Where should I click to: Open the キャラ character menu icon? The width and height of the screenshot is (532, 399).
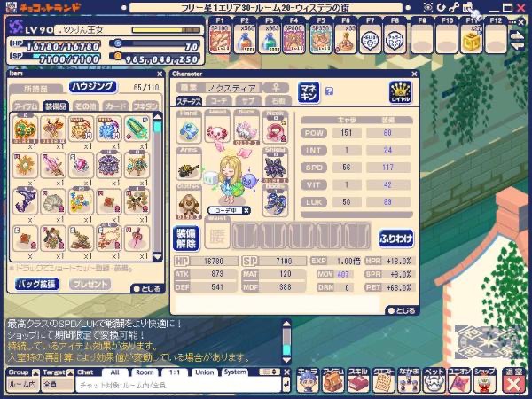(307, 380)
